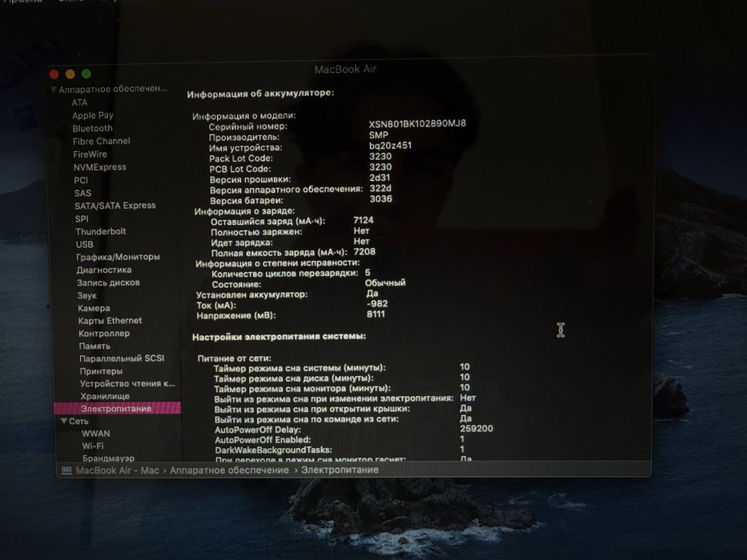Click voltage value 8111
The height and width of the screenshot is (560, 747).
point(376,314)
